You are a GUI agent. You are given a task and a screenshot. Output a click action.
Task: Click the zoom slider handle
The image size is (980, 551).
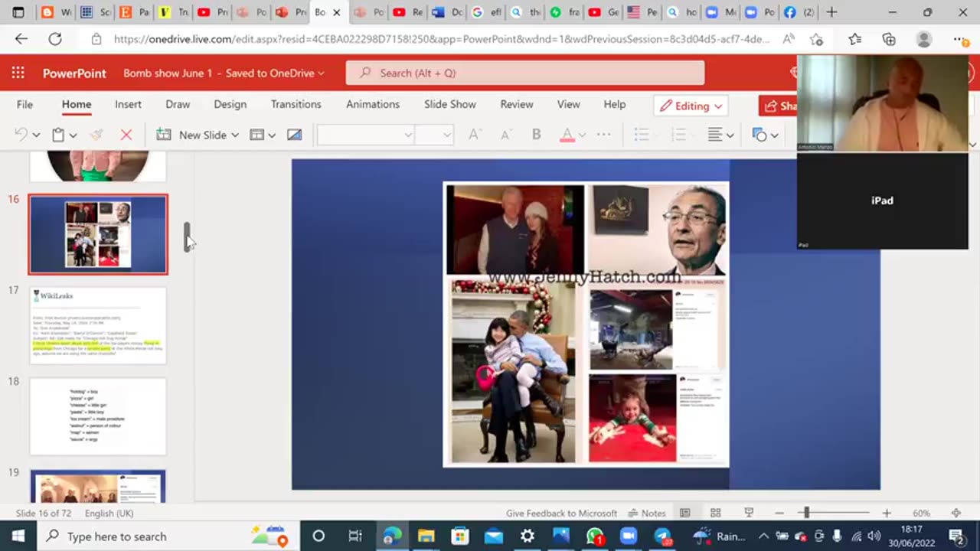point(805,513)
